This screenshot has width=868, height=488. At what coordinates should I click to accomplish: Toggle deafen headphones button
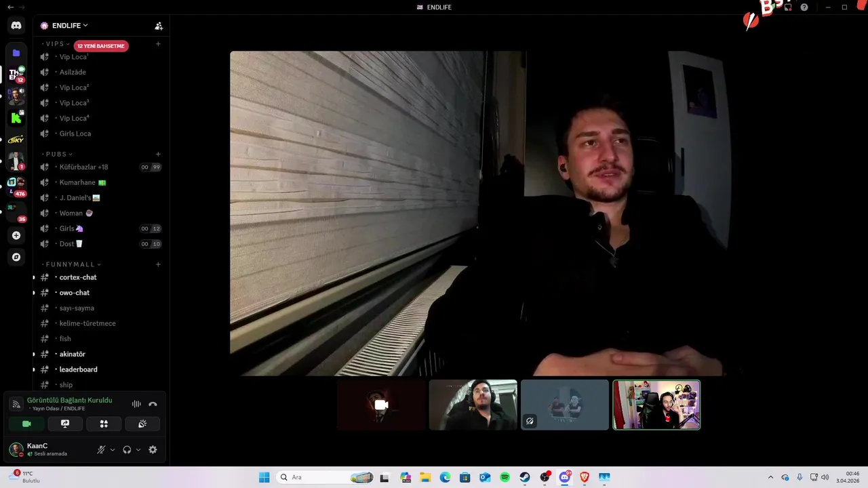[127, 449]
